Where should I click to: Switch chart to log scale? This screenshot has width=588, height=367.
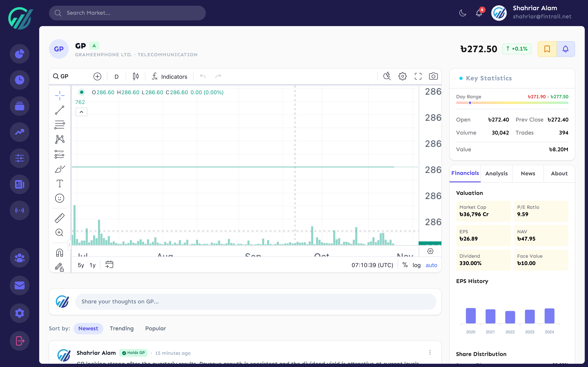tap(417, 265)
